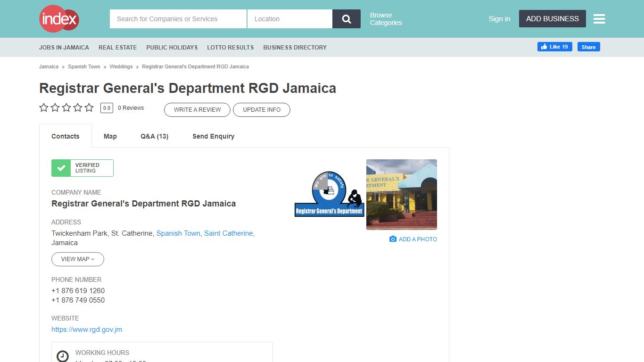Click the page title Registrar General's Department
Image resolution: width=644 pixels, height=362 pixels.
coord(188,88)
